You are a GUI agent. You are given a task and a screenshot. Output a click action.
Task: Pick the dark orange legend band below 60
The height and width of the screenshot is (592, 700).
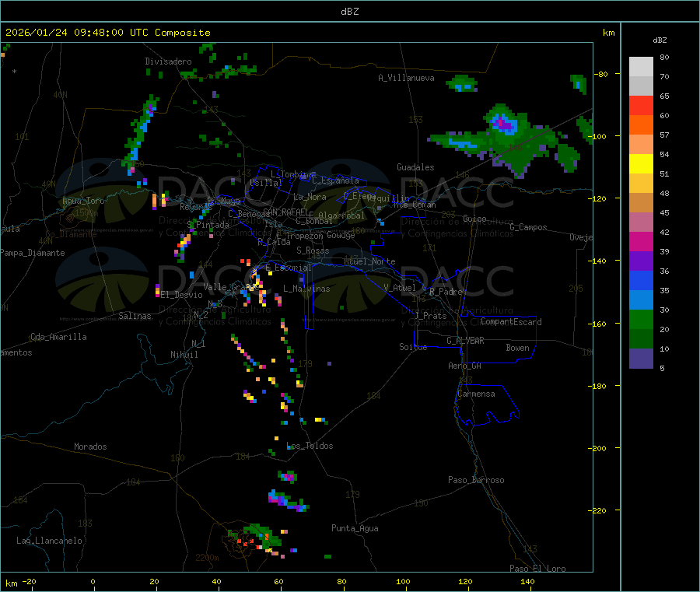point(641,125)
